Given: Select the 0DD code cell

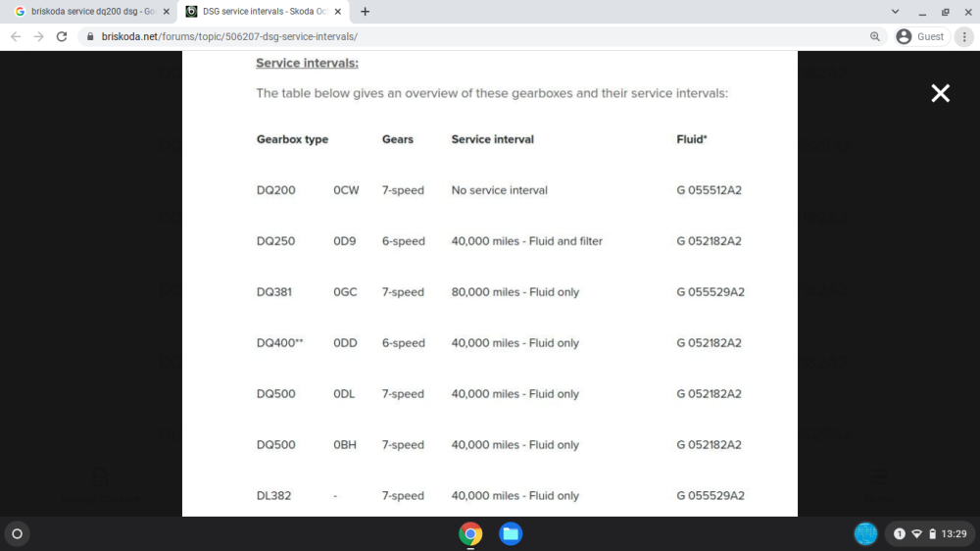Looking at the screenshot, I should [345, 343].
